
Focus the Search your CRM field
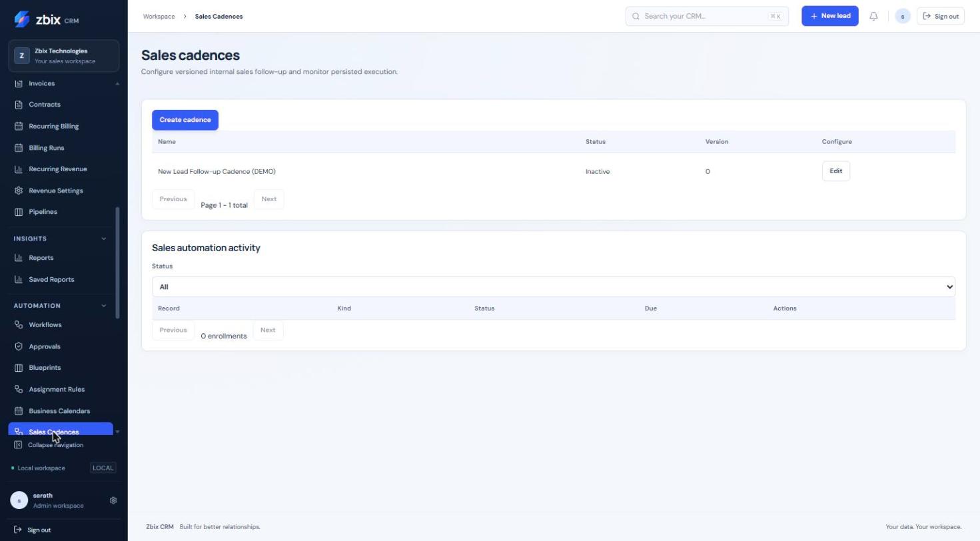click(x=707, y=16)
